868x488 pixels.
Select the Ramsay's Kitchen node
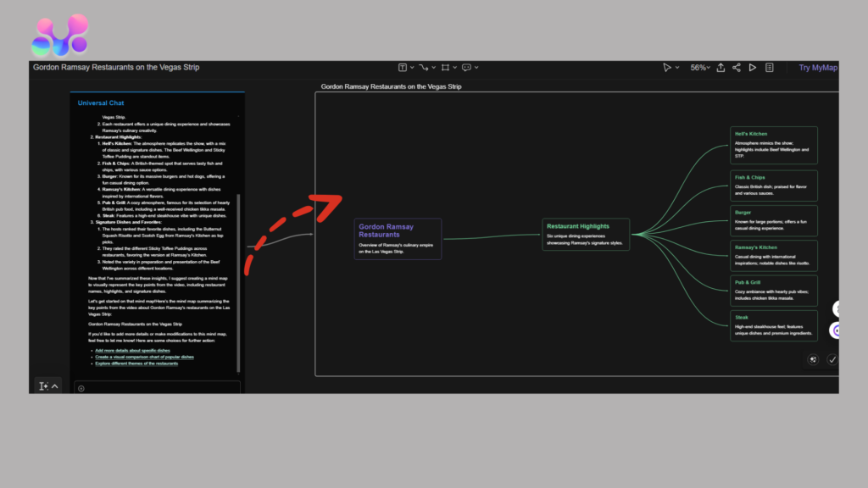click(x=774, y=255)
